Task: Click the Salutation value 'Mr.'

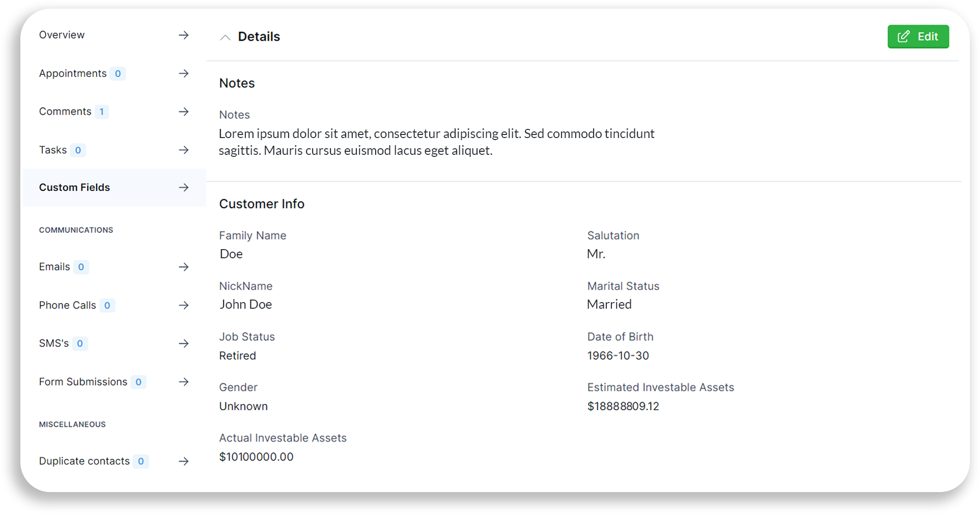Action: point(596,254)
